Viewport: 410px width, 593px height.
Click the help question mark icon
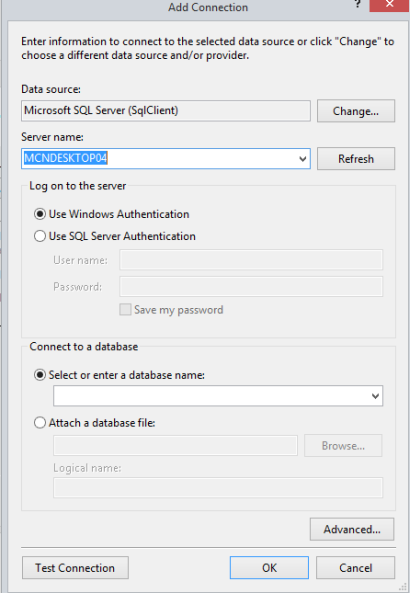click(357, 4)
